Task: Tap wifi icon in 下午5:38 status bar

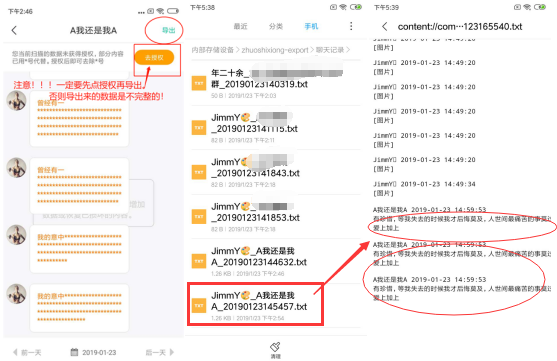Action: [x=343, y=7]
